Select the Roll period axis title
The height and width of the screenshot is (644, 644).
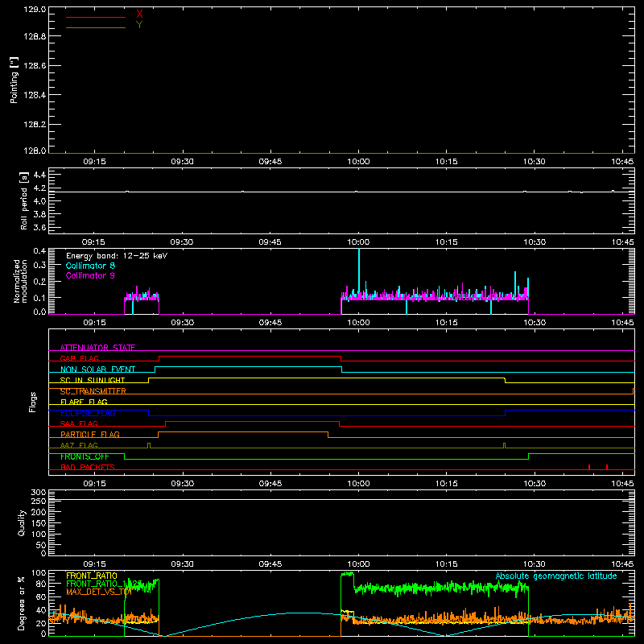coord(24,200)
